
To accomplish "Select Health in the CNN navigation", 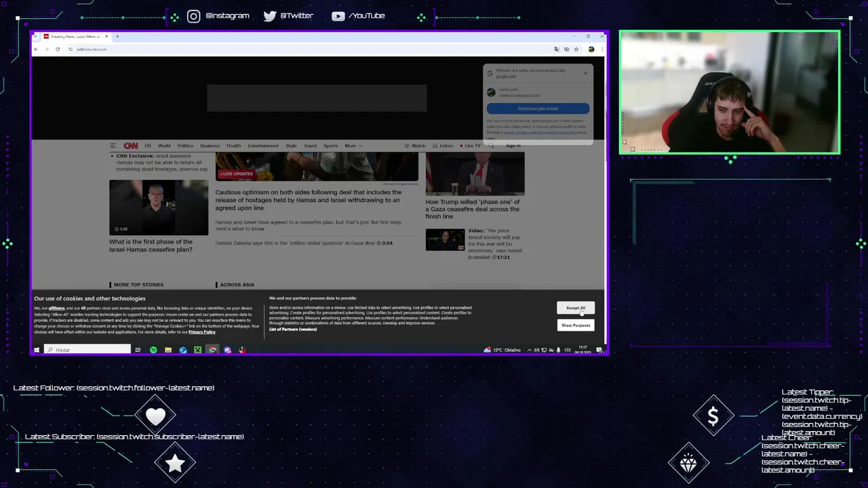I will click(233, 146).
